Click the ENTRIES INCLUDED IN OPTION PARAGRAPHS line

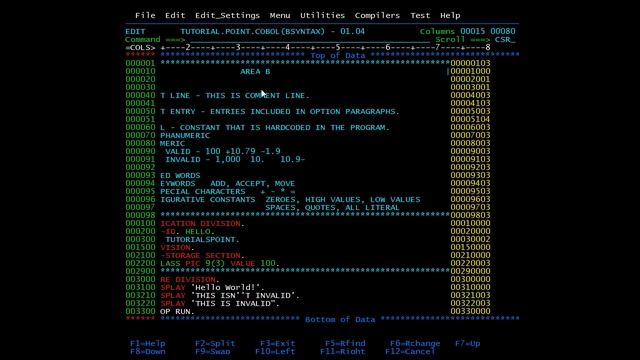pyautogui.click(x=280, y=111)
